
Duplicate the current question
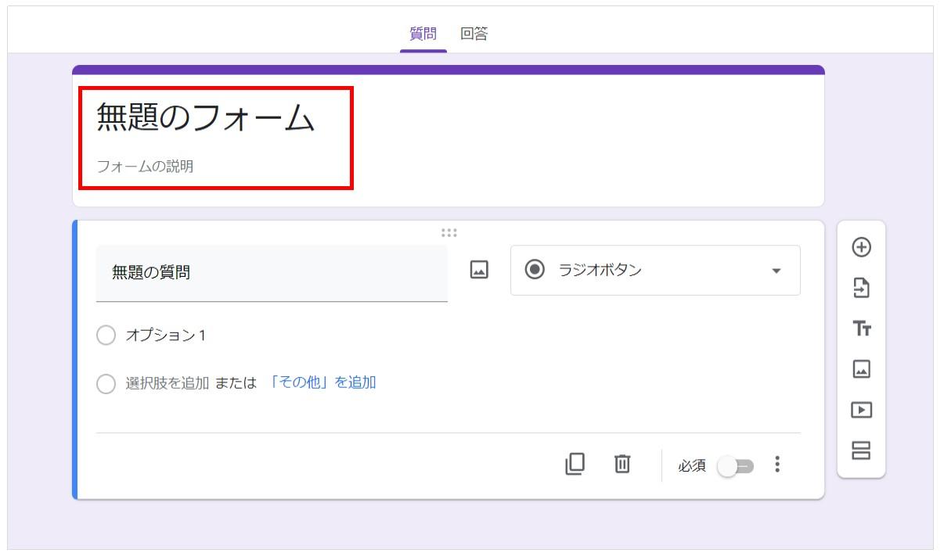point(576,465)
